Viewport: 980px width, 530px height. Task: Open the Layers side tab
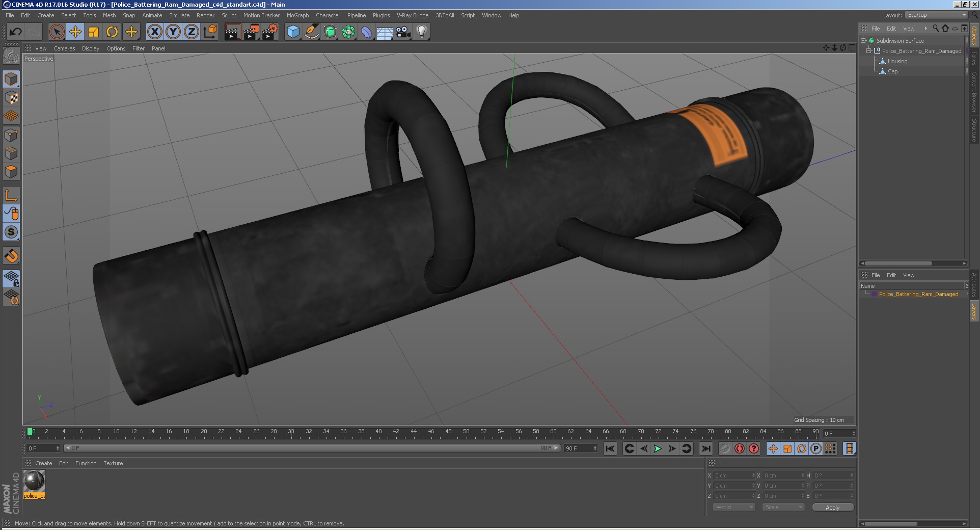pyautogui.click(x=974, y=311)
